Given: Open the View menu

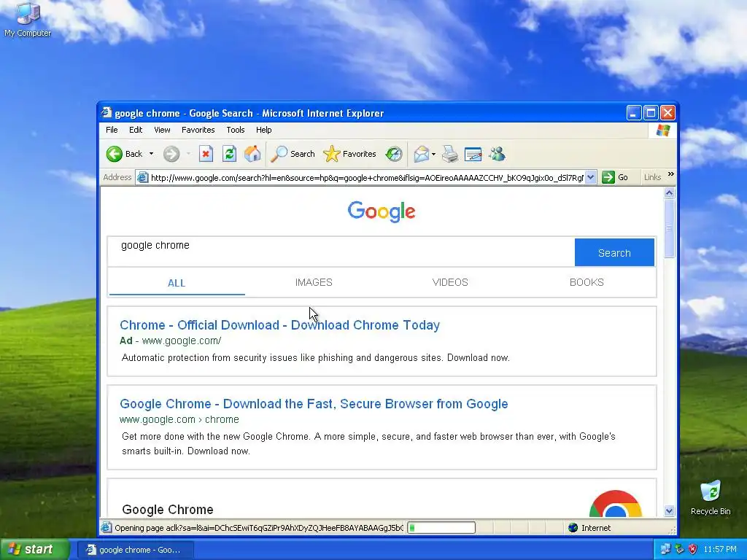Looking at the screenshot, I should coord(162,130).
